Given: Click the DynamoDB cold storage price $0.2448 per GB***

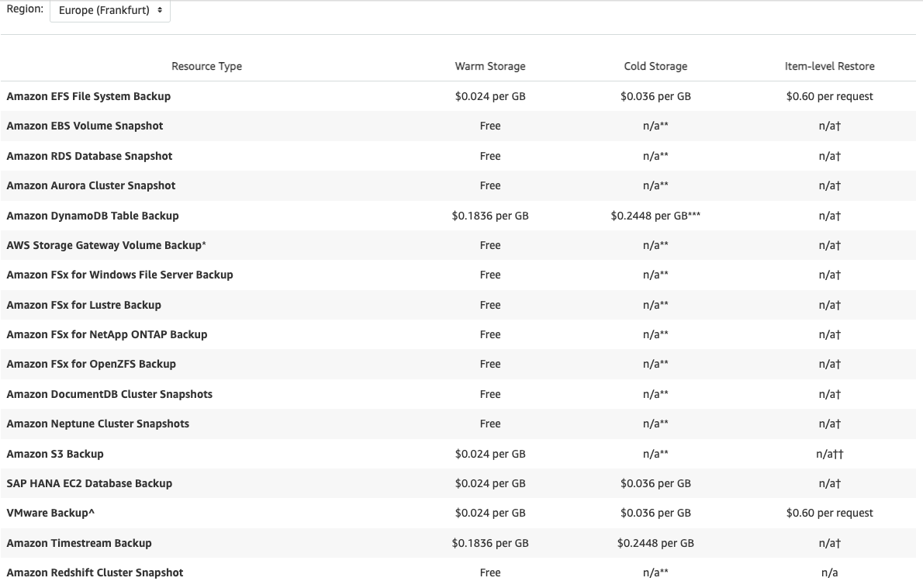Looking at the screenshot, I should click(x=655, y=216).
